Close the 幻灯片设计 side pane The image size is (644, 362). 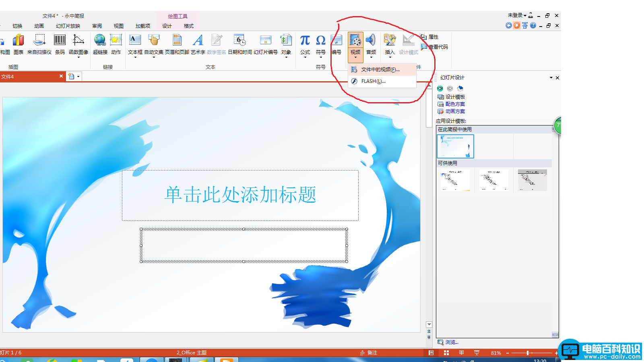(557, 78)
